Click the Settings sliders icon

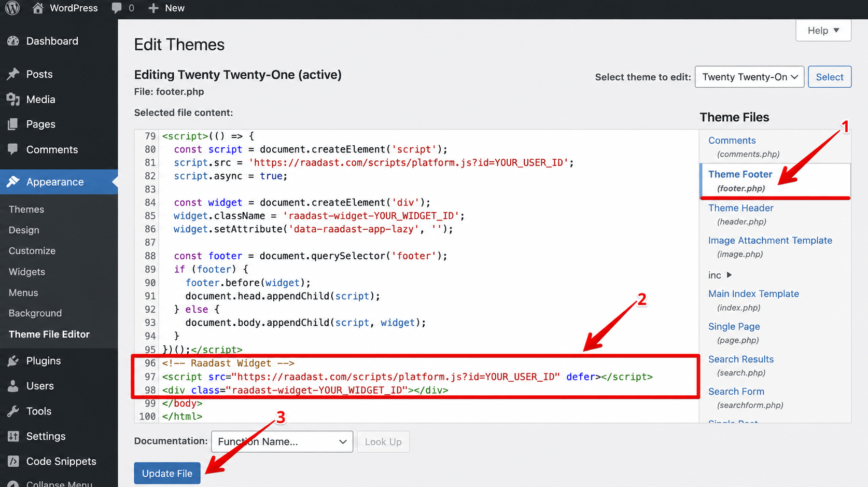tap(13, 436)
